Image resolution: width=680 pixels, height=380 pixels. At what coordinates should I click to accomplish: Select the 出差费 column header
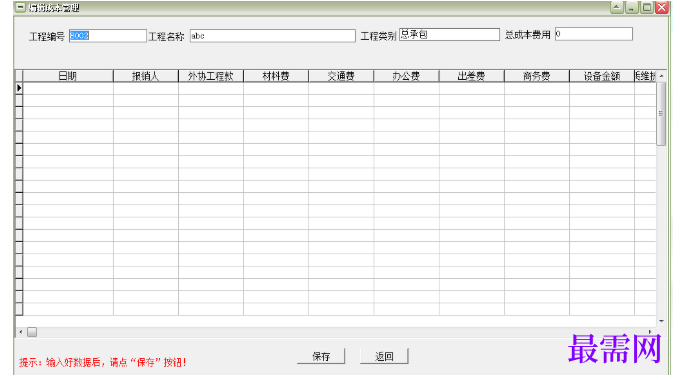(x=471, y=76)
